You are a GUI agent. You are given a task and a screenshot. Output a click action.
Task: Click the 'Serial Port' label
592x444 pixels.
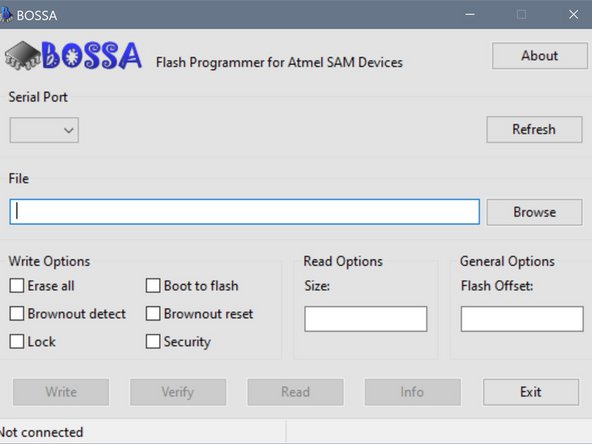(x=38, y=97)
